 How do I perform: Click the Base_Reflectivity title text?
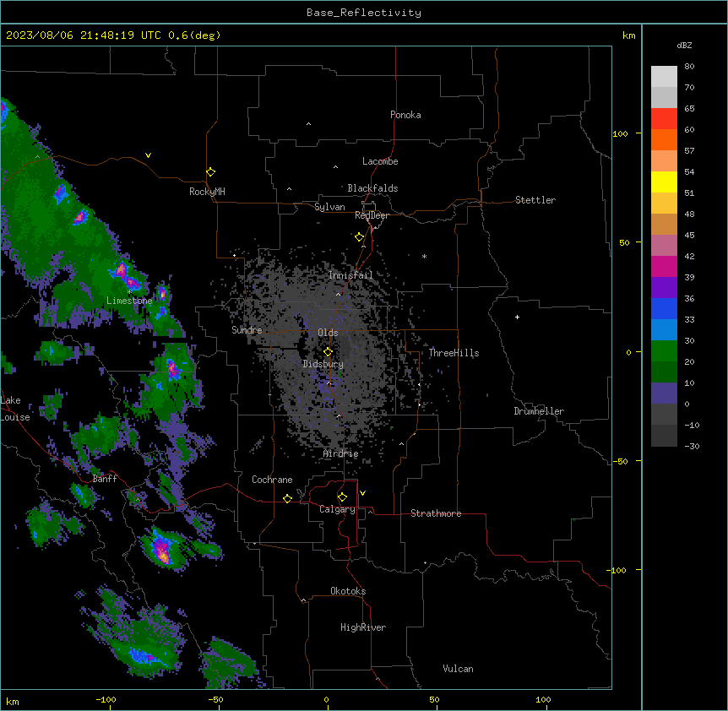click(364, 13)
